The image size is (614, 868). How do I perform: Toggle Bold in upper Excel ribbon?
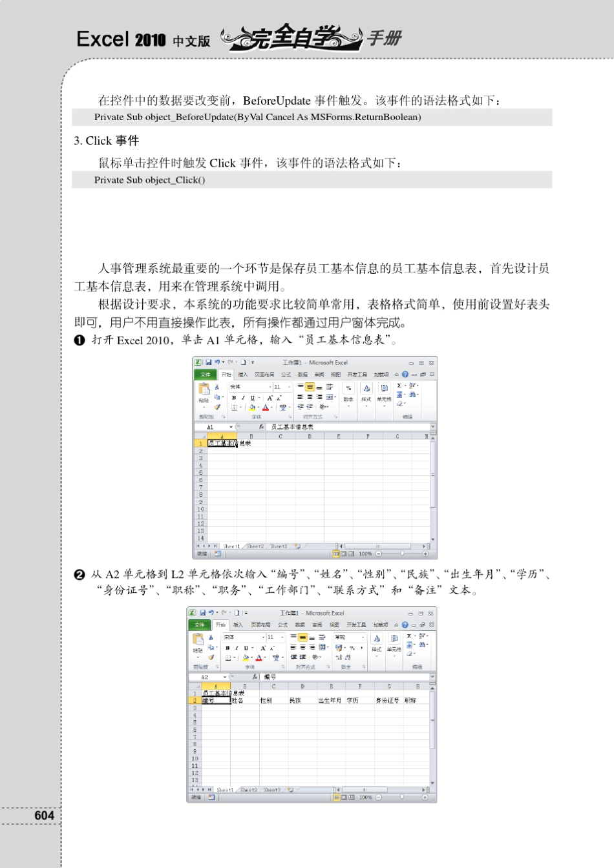point(234,398)
